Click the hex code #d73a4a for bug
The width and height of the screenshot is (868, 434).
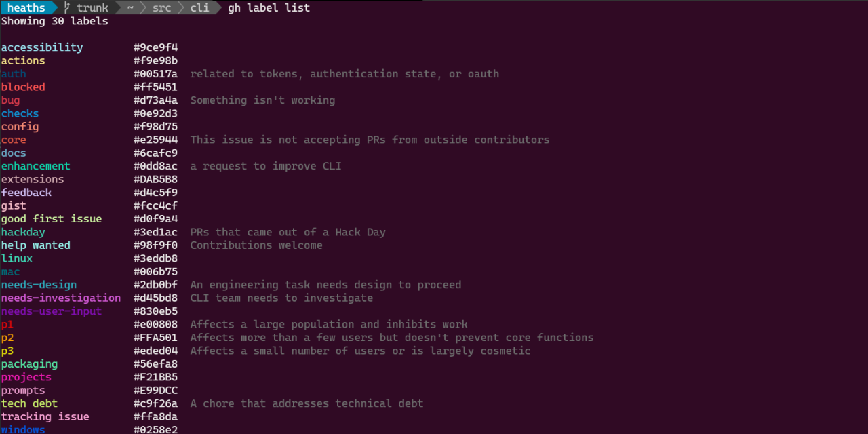pyautogui.click(x=155, y=100)
